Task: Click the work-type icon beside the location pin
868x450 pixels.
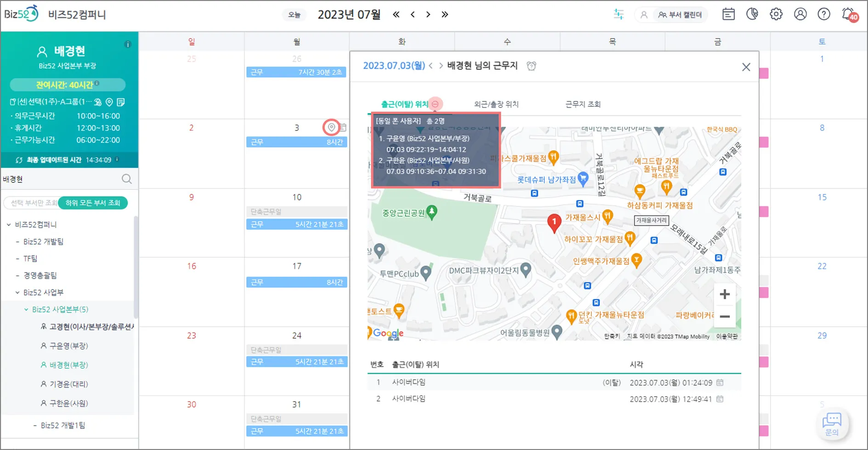Action: 98,102
